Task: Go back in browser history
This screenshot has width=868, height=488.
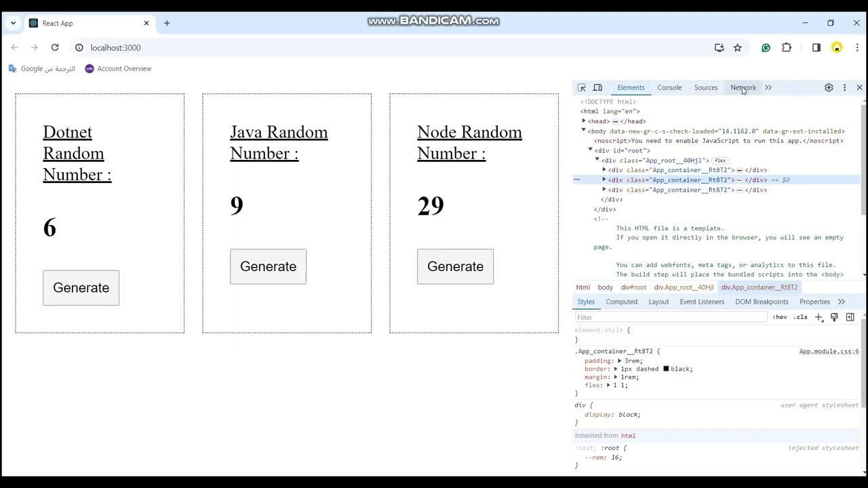Action: click(14, 47)
